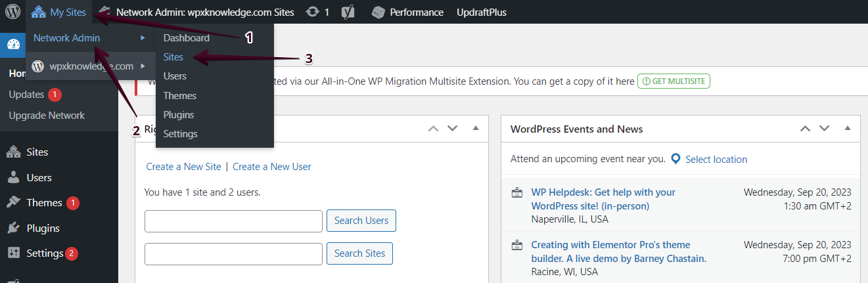Click "You have 1 site and 2 users." text
Viewport: 868px width, 283px height.
point(202,193)
